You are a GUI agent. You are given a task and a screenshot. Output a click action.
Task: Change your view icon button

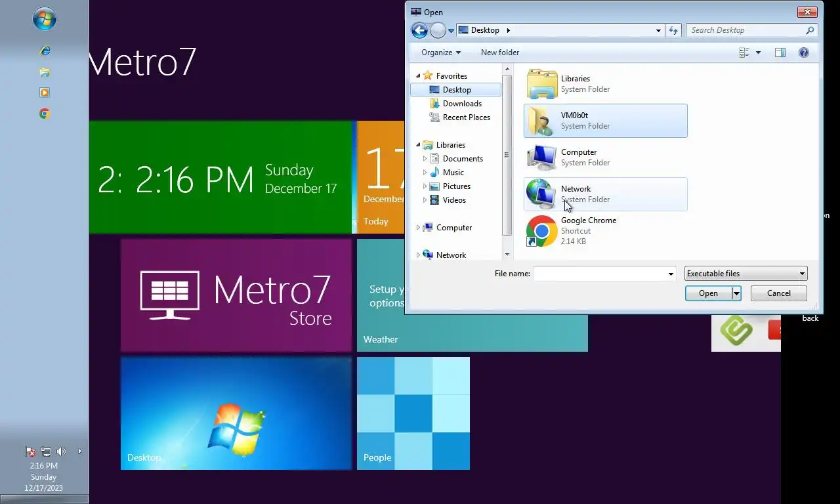pos(744,52)
